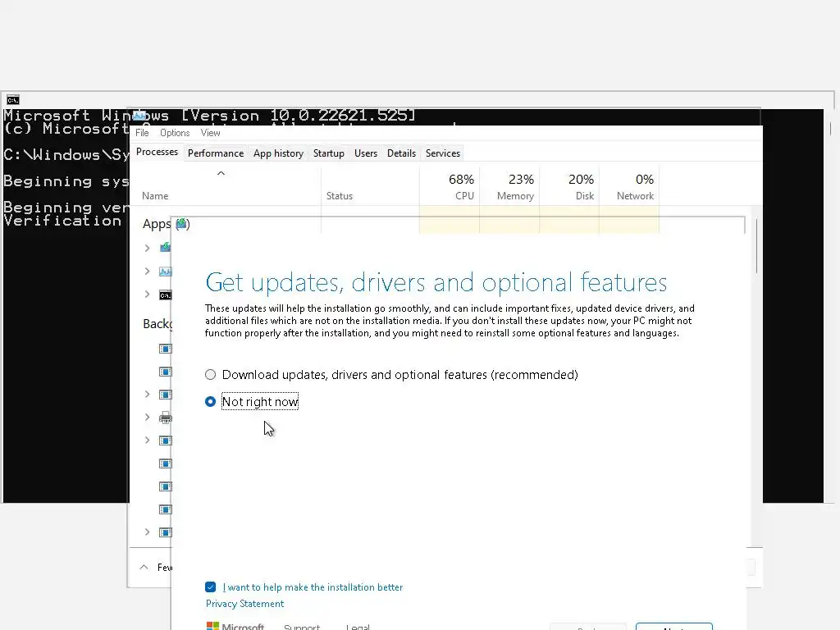Click the 'Get updates, drivers and optional features' heading
840x630 pixels.
pyautogui.click(x=436, y=282)
